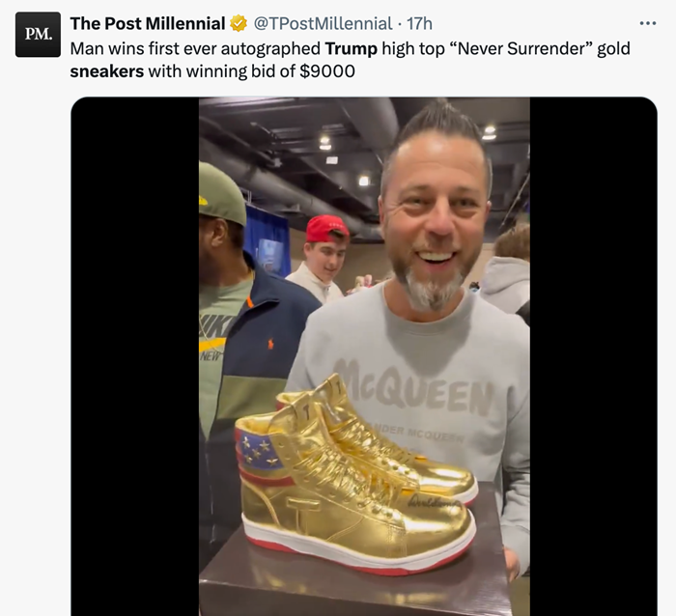Click "Man wins first ever autographed" text
This screenshot has height=616, width=676.
[195, 48]
